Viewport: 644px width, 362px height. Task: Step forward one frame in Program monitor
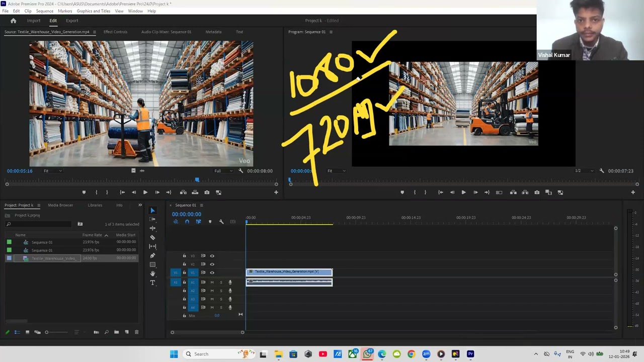tap(475, 193)
